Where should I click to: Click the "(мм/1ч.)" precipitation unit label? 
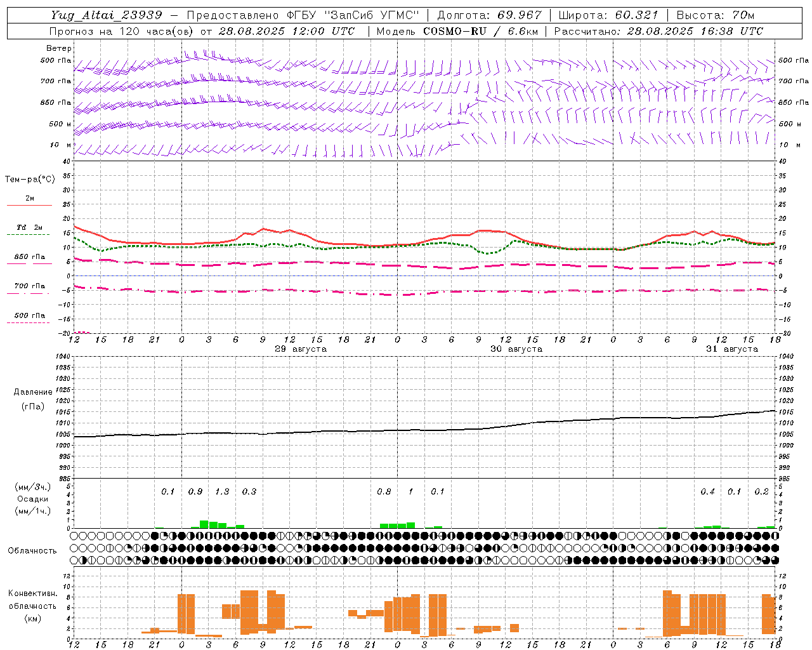tap(32, 511)
